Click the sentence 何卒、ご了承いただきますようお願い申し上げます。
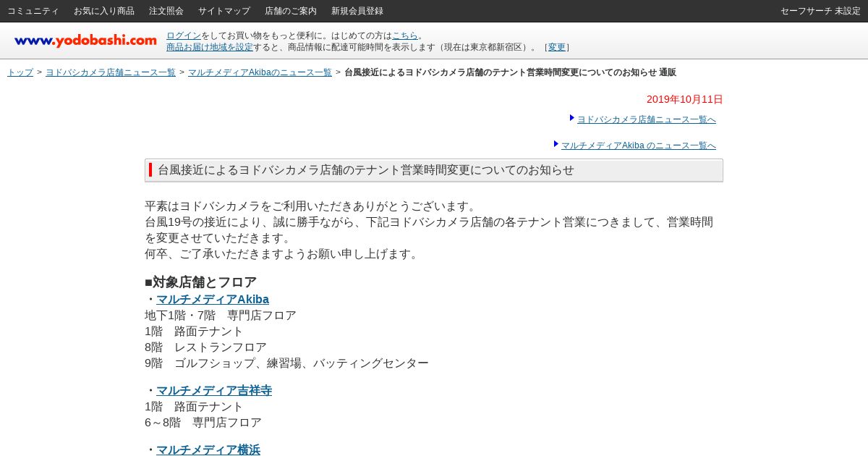The width and height of the screenshot is (868, 456). point(282,254)
